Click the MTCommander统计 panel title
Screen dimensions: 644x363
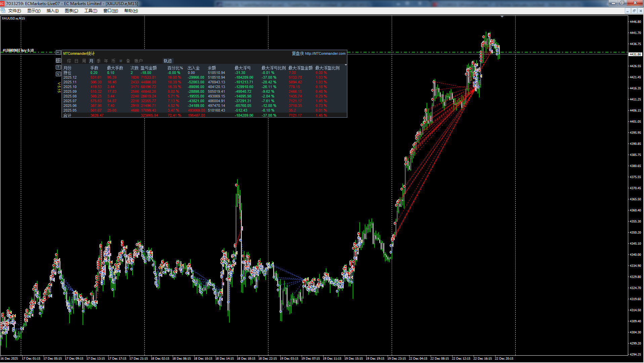click(79, 53)
